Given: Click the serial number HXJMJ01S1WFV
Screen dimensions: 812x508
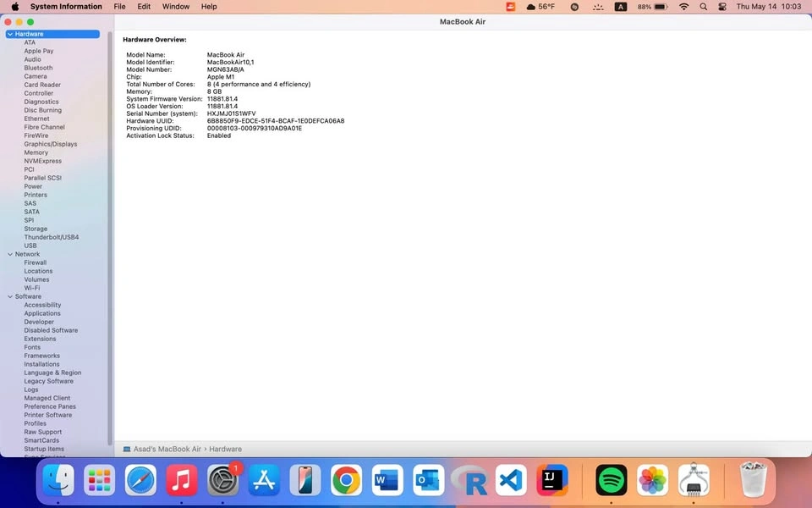Looking at the screenshot, I should tap(231, 113).
